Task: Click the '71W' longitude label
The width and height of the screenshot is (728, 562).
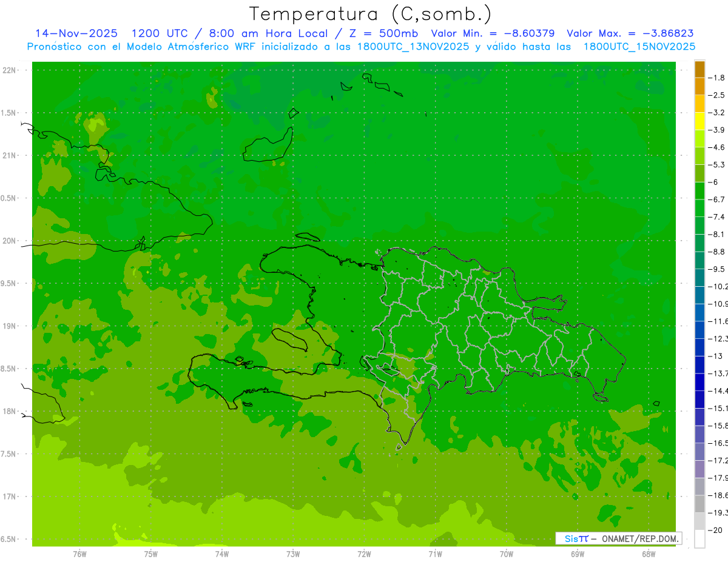Action: click(435, 554)
